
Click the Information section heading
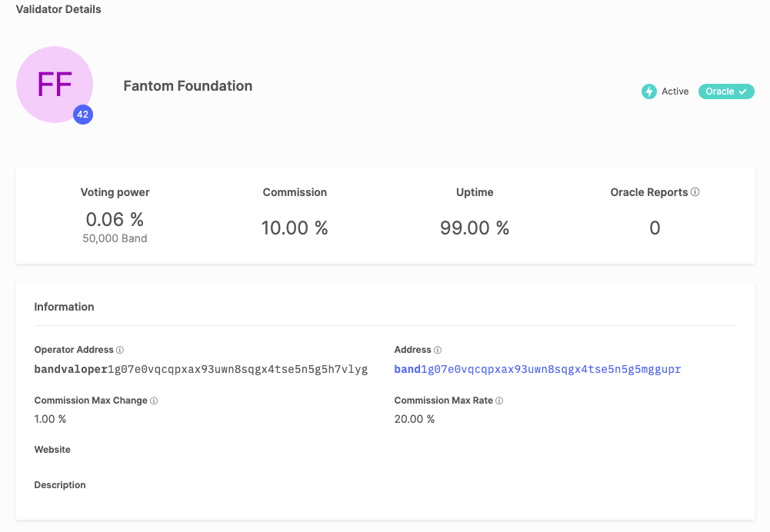click(x=64, y=307)
